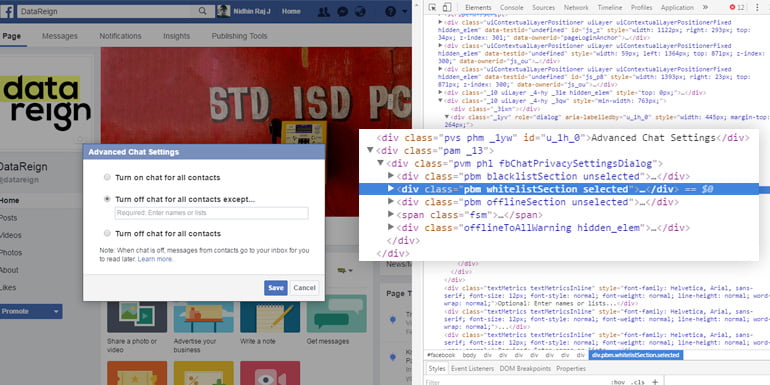Screen dimensions: 770x385
Task: Switch to the Console tab
Action: [x=512, y=7]
